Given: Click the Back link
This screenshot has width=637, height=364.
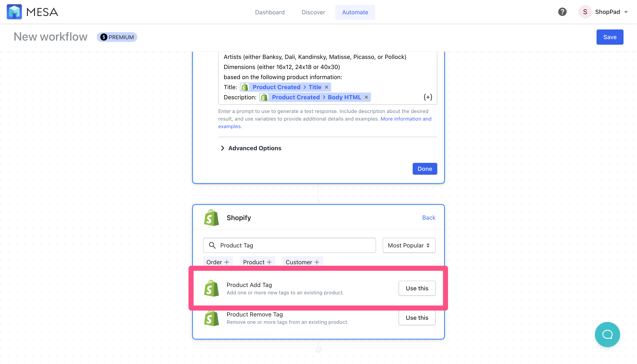Looking at the screenshot, I should (428, 218).
